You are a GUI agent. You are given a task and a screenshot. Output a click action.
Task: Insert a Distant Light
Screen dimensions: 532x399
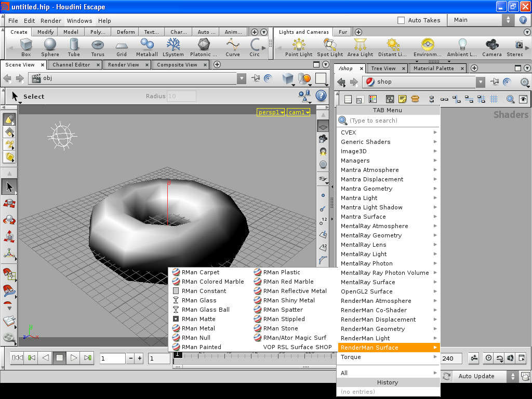tap(392, 47)
